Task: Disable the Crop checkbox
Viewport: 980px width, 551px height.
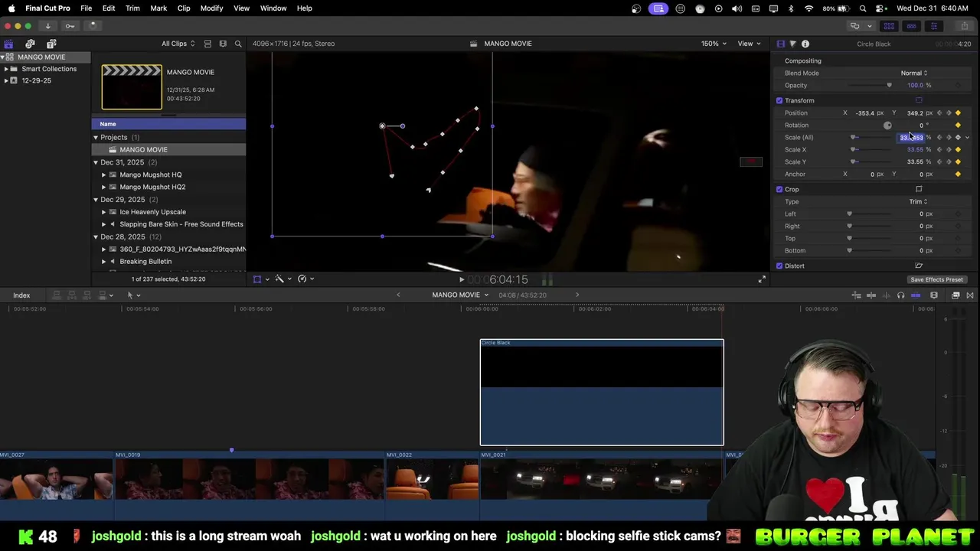Action: pos(779,189)
